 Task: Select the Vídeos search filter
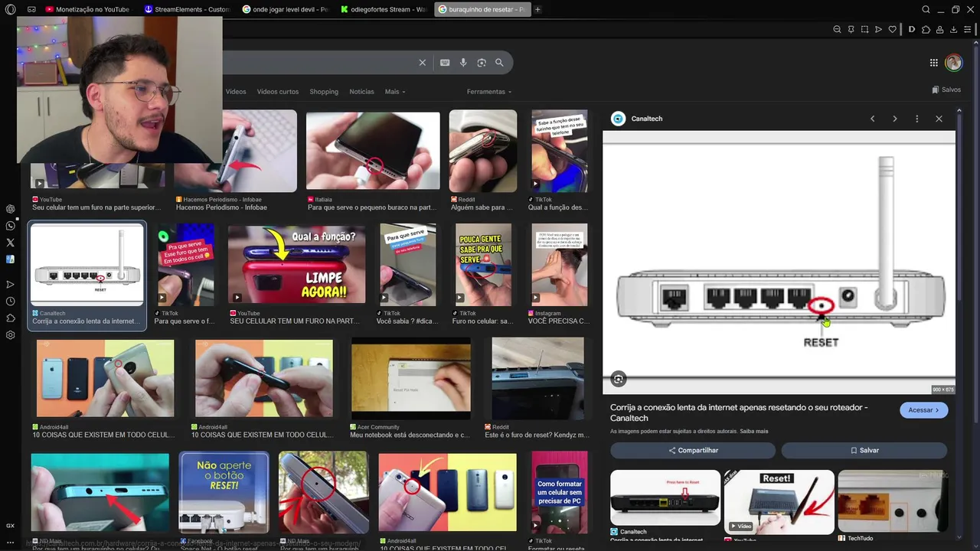(236, 92)
